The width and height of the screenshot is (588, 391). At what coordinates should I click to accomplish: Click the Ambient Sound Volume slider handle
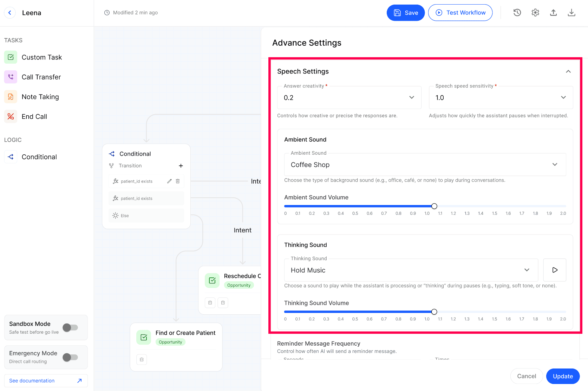pos(434,206)
